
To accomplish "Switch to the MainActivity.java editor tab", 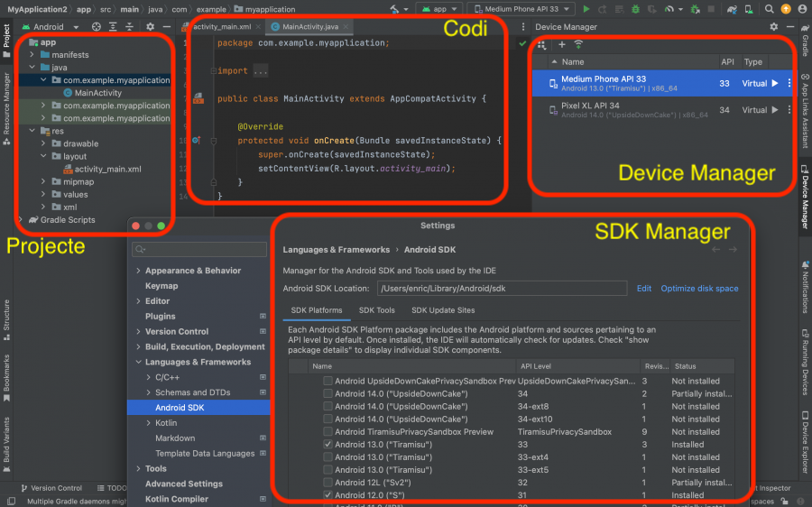I will pyautogui.click(x=309, y=26).
